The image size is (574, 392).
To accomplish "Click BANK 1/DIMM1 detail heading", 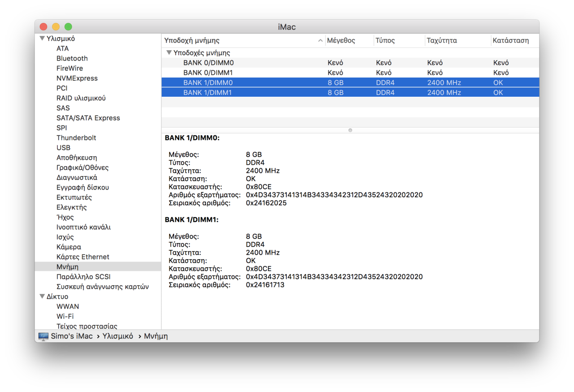I will [192, 220].
